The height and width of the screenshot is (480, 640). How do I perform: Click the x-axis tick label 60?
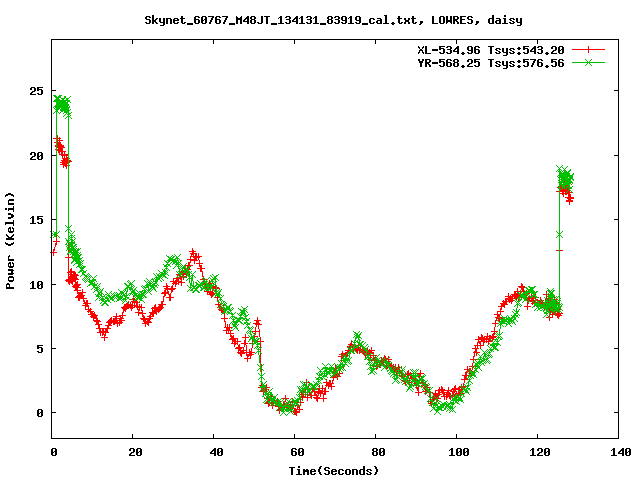[x=297, y=452]
